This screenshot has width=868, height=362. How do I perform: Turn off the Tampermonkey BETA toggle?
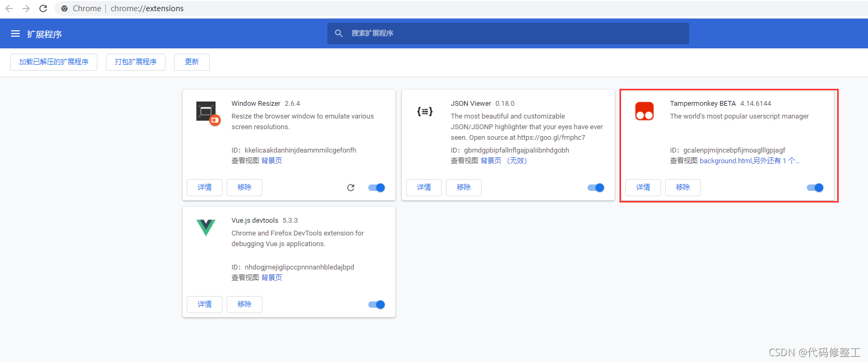pyautogui.click(x=815, y=188)
